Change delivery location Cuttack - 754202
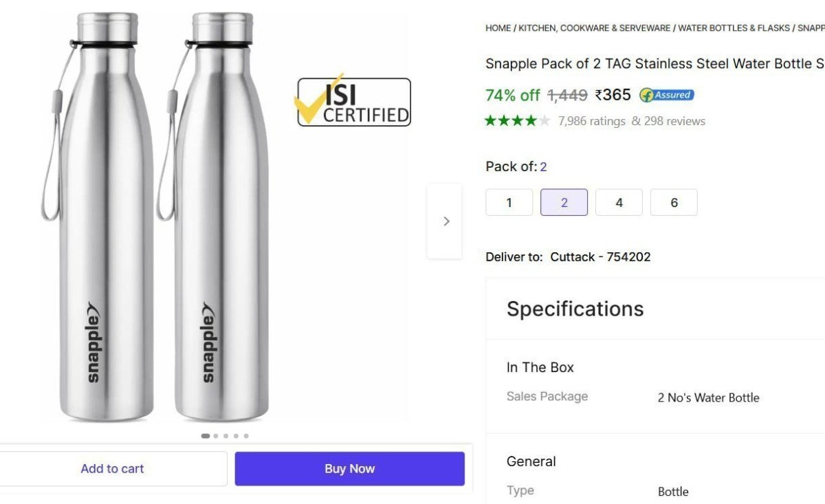 click(600, 256)
